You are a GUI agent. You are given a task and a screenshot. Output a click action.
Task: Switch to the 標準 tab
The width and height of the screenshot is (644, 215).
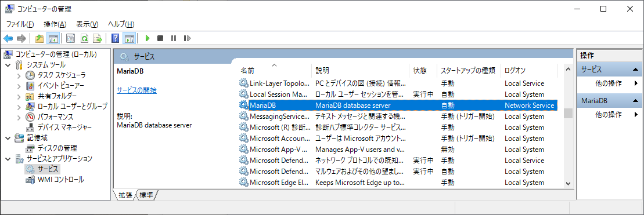[146, 195]
